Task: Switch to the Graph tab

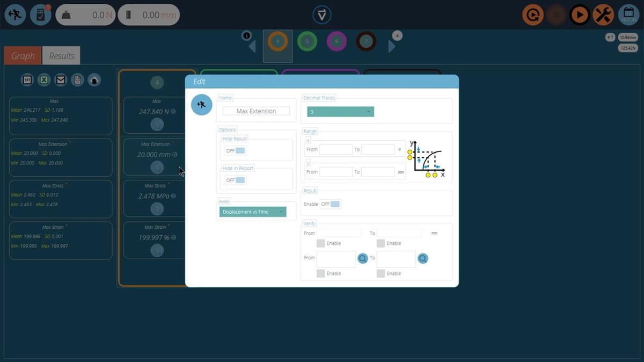Action: [23, 56]
